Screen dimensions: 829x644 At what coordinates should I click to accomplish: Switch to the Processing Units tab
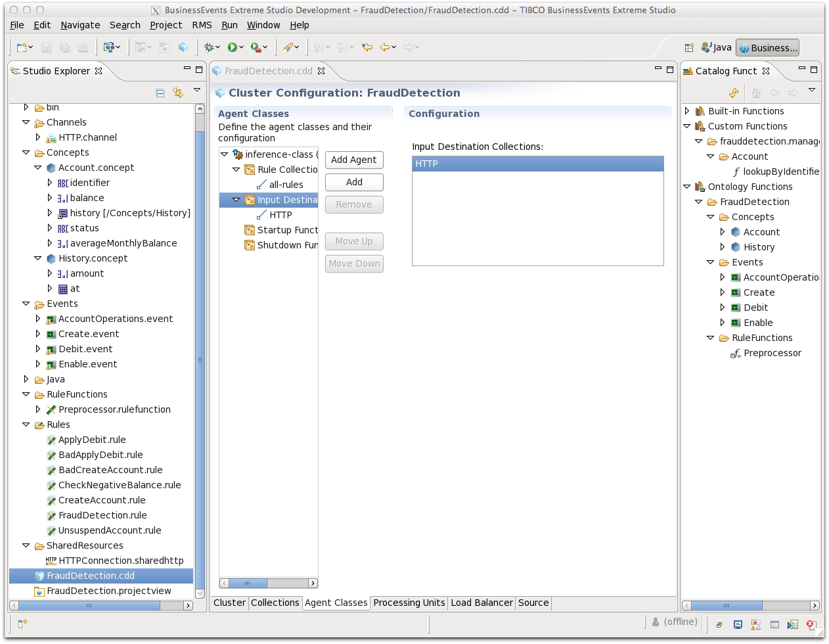[409, 603]
